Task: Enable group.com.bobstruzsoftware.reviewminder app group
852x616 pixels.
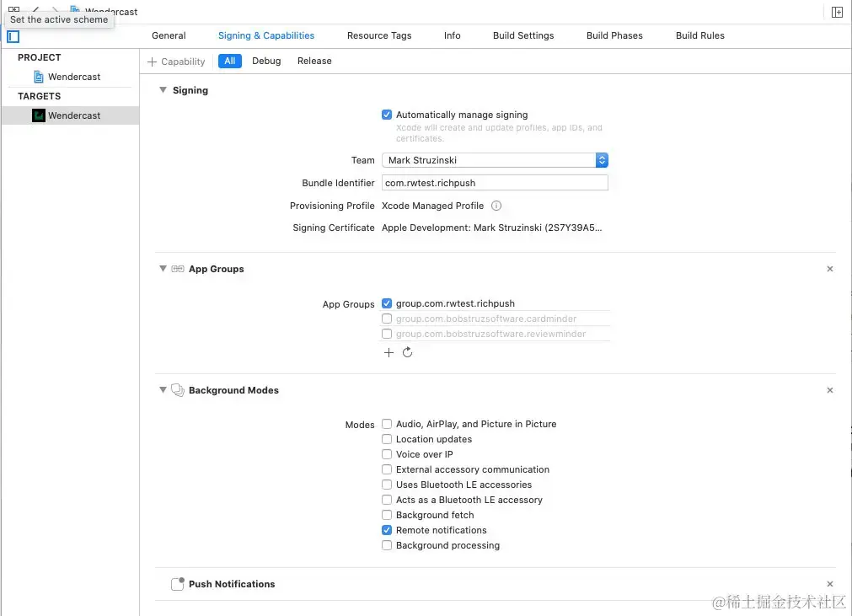Action: [387, 334]
